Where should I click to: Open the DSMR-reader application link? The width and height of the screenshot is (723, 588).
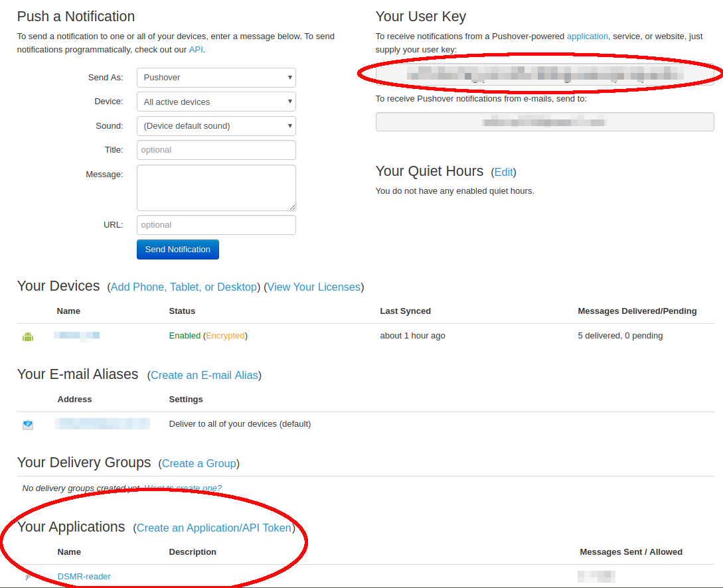84,577
